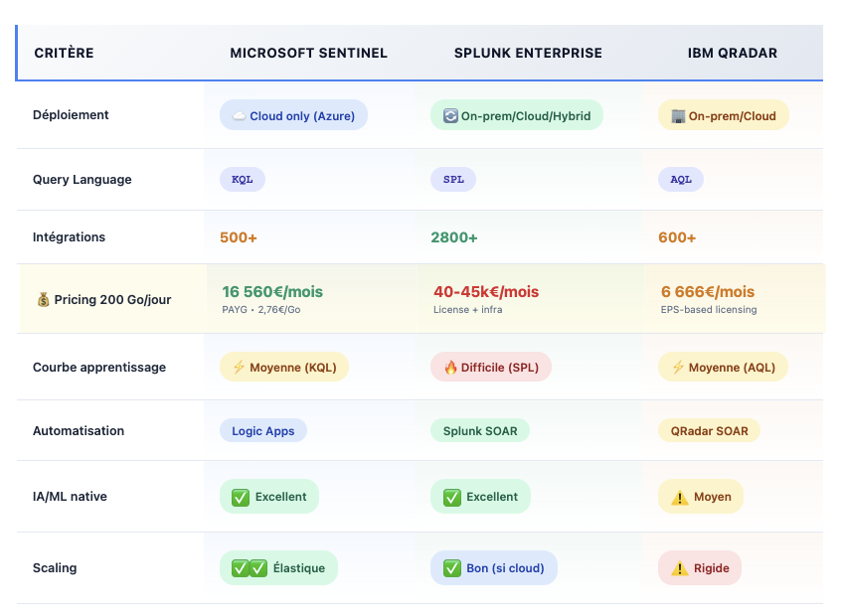Screen dimensions: 842x616
Task: Click the warning icon in Moyen badge
Action: pyautogui.click(x=679, y=498)
